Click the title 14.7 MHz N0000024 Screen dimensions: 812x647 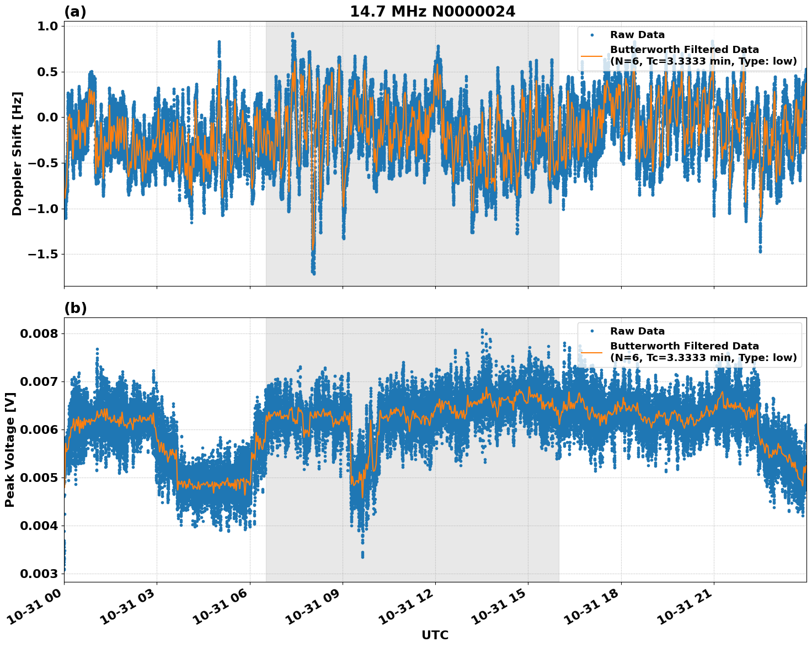(x=433, y=10)
